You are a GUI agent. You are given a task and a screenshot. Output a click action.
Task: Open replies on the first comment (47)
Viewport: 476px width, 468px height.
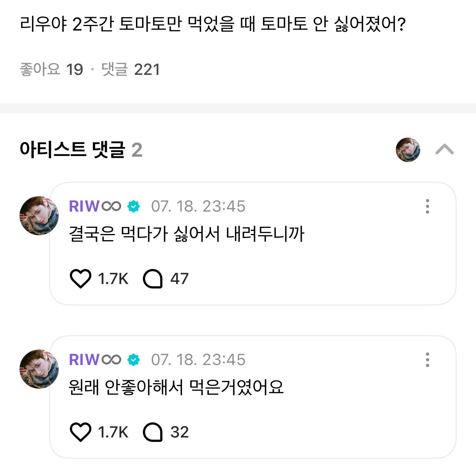166,278
